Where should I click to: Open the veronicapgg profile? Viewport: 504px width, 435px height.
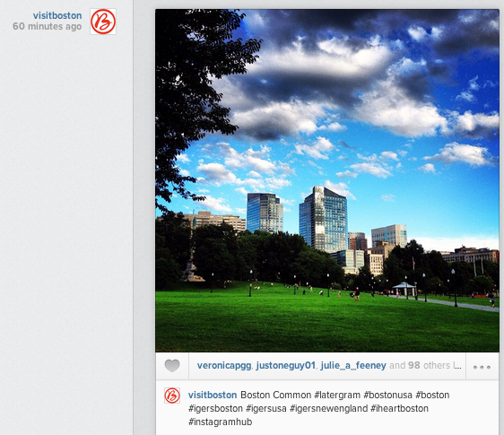tap(224, 366)
